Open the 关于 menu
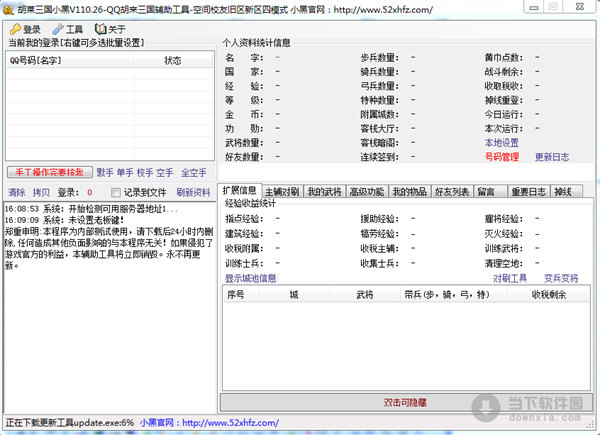This screenshot has height=435, width=600. [x=110, y=29]
